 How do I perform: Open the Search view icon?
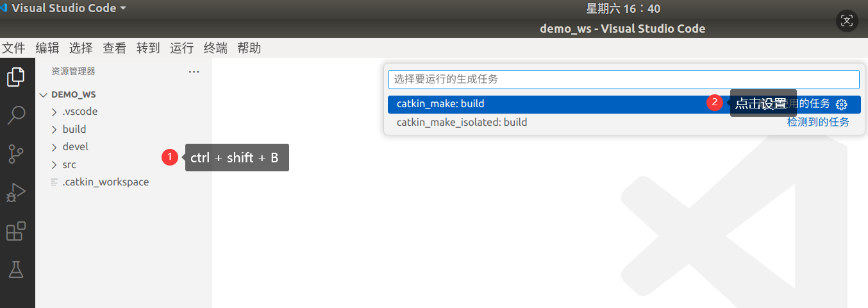click(15, 116)
